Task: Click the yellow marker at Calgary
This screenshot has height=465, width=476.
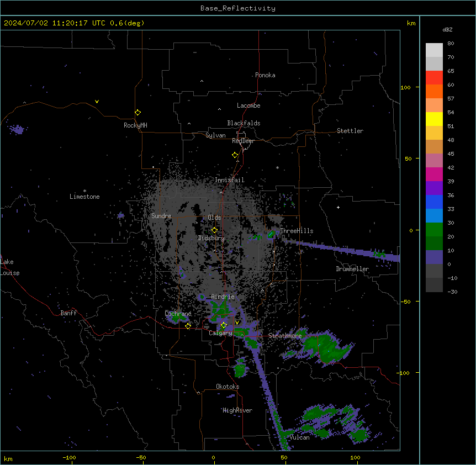Action: 224,325
